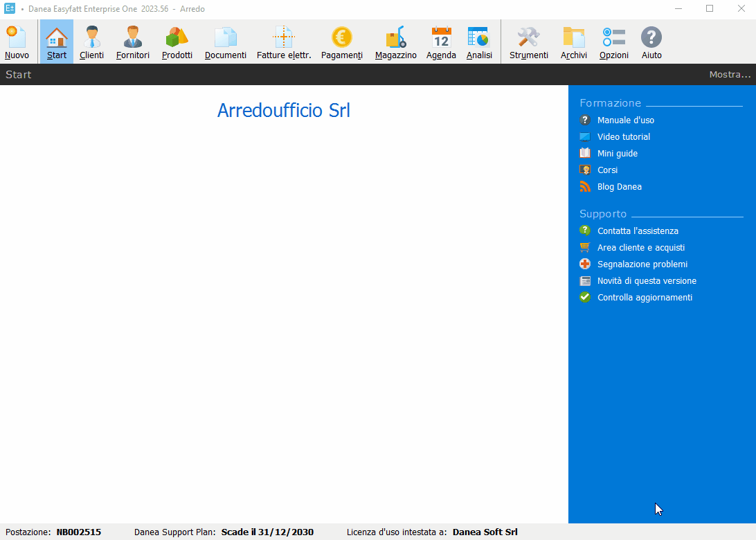Open the Corsi link
756x540 pixels.
pyautogui.click(x=607, y=170)
